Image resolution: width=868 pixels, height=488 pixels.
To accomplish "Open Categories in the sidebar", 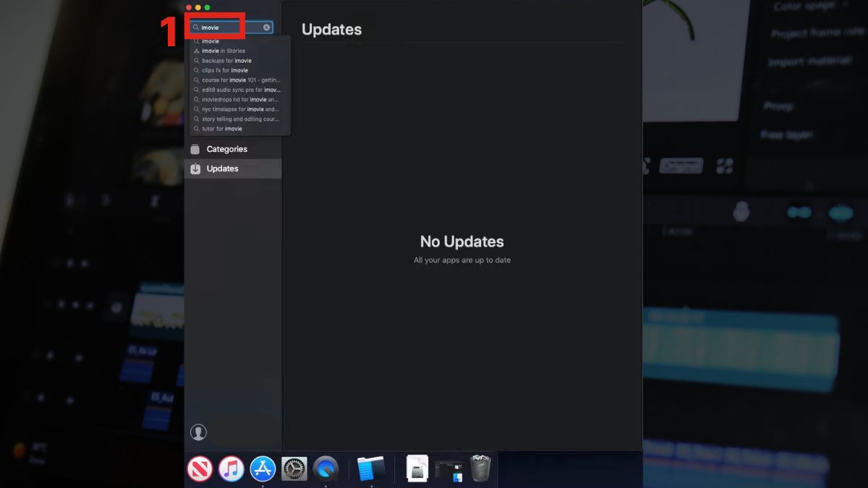I will (x=233, y=149).
